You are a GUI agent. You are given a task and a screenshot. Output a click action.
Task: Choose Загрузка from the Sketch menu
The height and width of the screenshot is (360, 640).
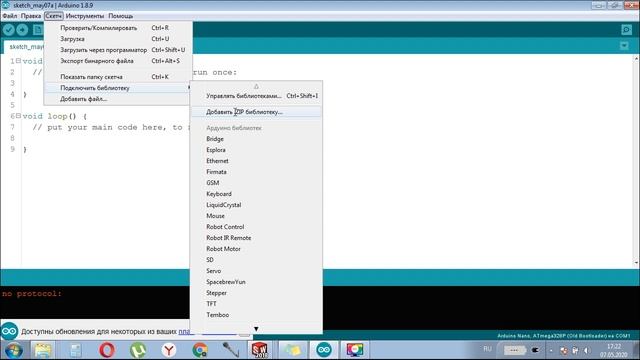(x=118, y=39)
